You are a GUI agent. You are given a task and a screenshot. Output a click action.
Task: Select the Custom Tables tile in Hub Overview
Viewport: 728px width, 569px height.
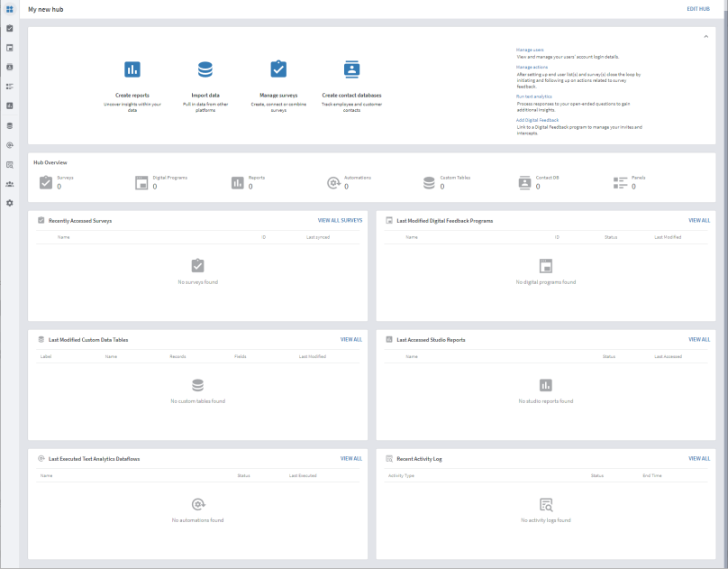point(447,182)
